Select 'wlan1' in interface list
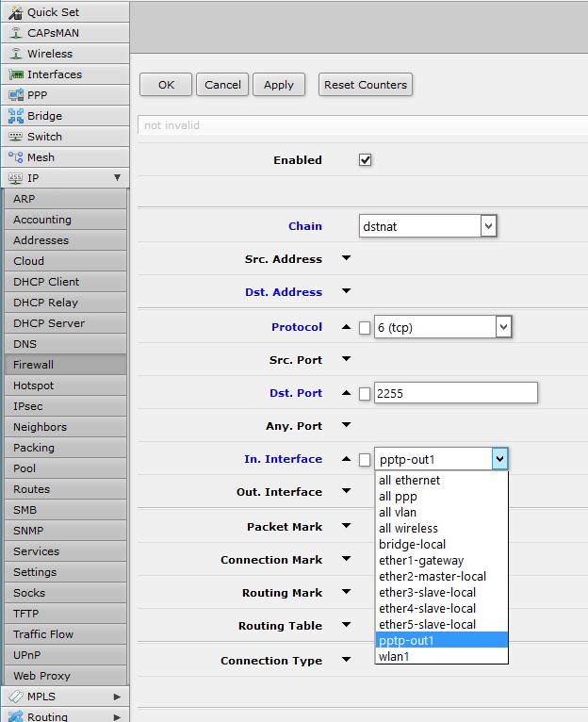The width and height of the screenshot is (588, 722). [x=442, y=657]
